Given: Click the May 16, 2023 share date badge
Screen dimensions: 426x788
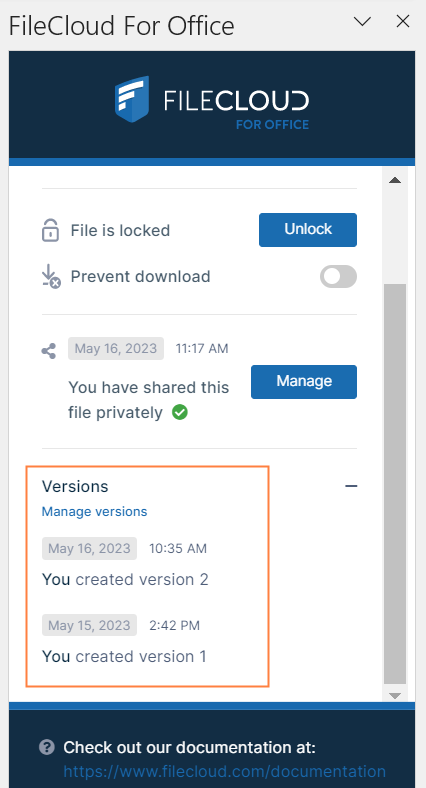Looking at the screenshot, I should tap(116, 348).
